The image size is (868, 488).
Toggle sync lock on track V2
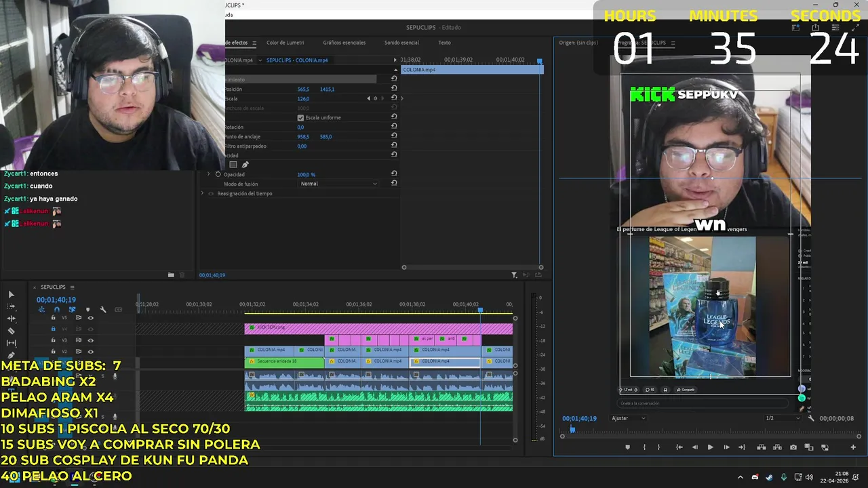(79, 351)
